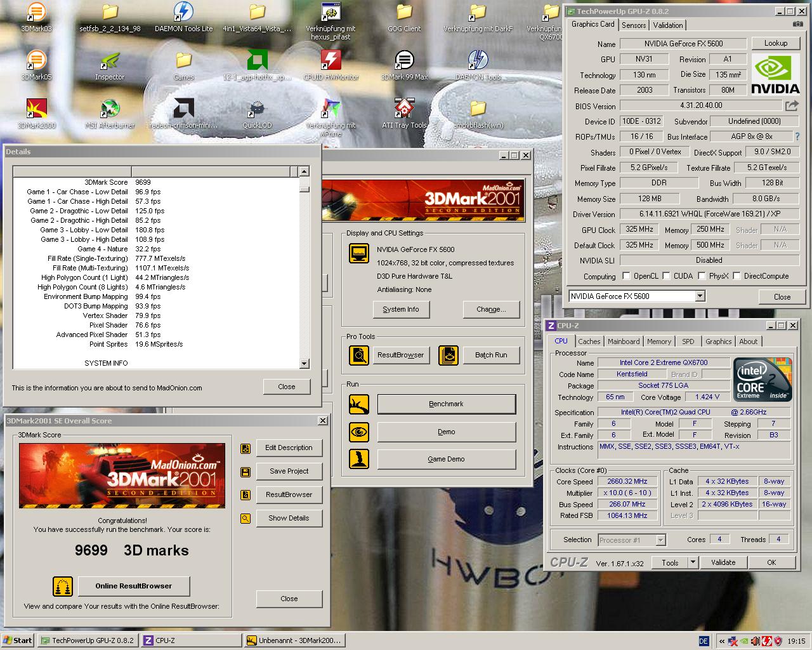Launch CPUID HWMonitor shortcut
This screenshot has width=812, height=650.
coord(331,60)
